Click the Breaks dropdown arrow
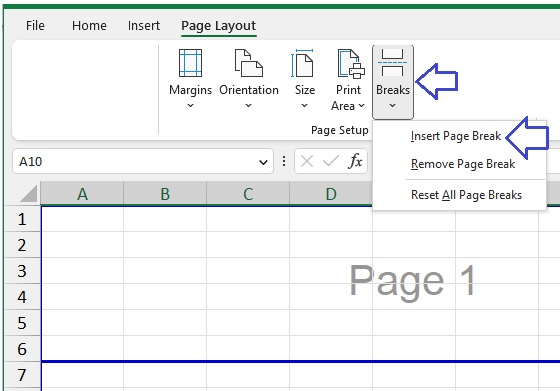Viewport: 560px width, 391px height. coord(392,105)
